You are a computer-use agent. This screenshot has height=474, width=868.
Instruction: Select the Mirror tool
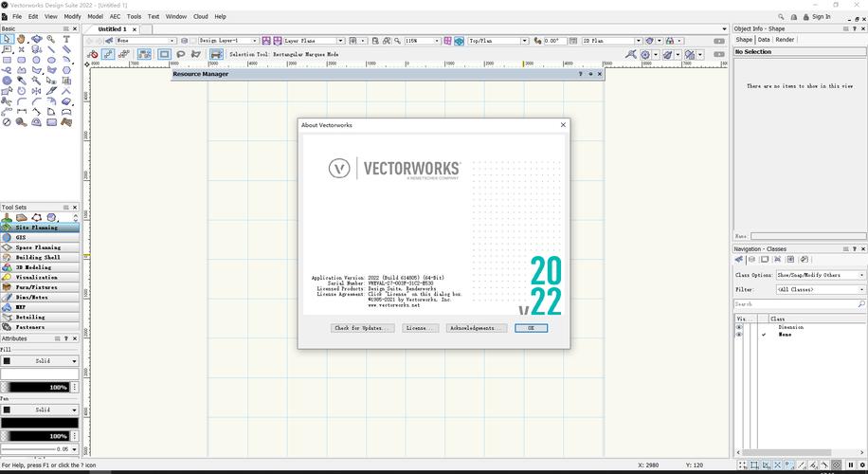click(36, 91)
